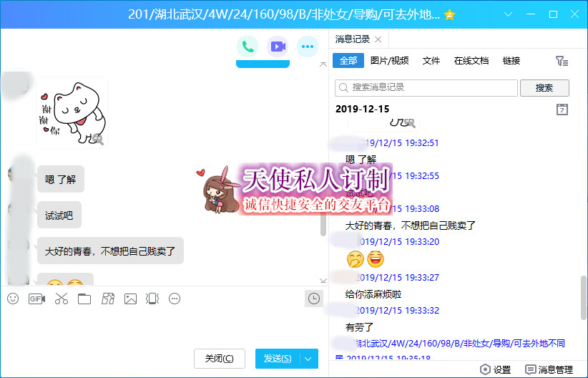Start a voice call

[248, 47]
